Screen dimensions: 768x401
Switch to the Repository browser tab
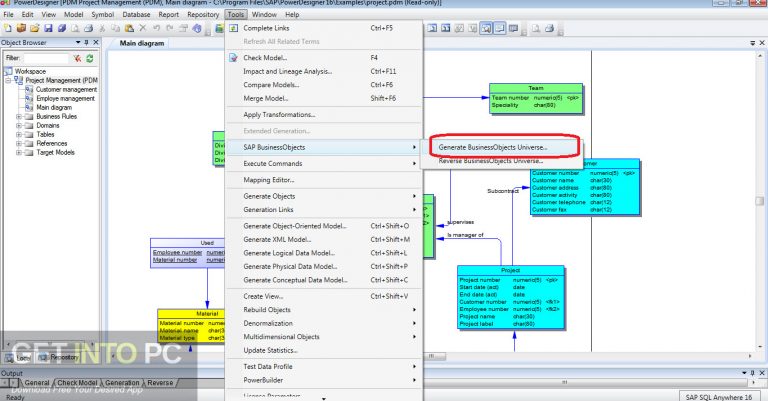[x=60, y=357]
